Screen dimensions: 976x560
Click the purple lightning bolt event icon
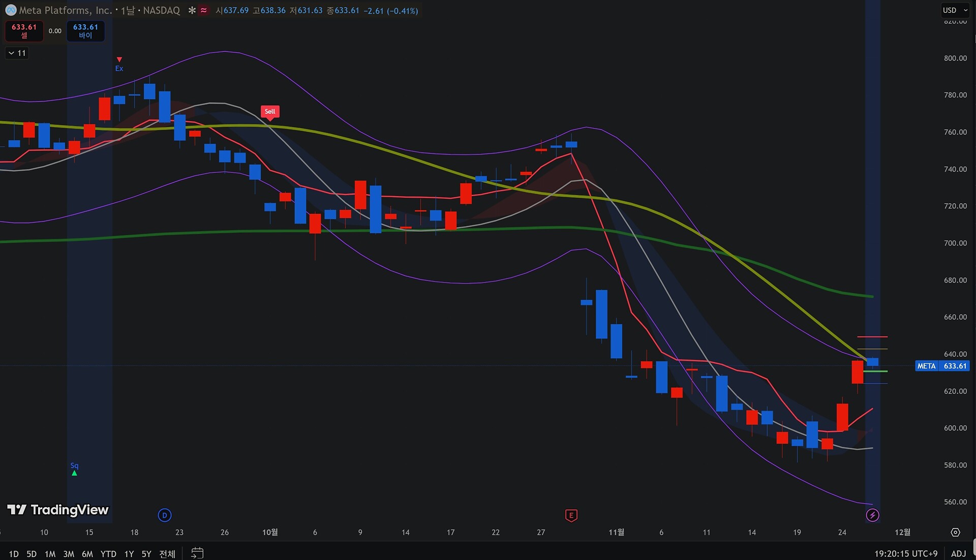coord(872,515)
